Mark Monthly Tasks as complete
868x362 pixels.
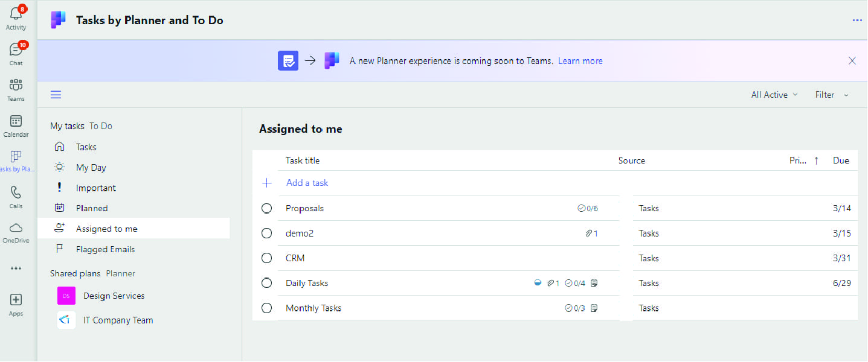tap(266, 308)
